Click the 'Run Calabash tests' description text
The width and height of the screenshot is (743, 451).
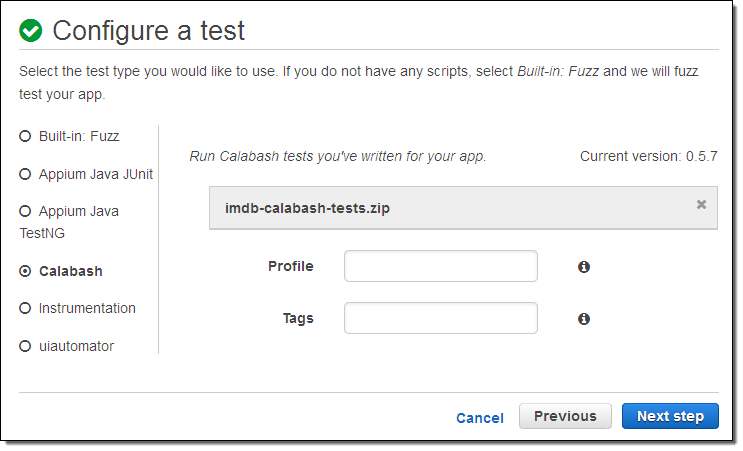337,157
